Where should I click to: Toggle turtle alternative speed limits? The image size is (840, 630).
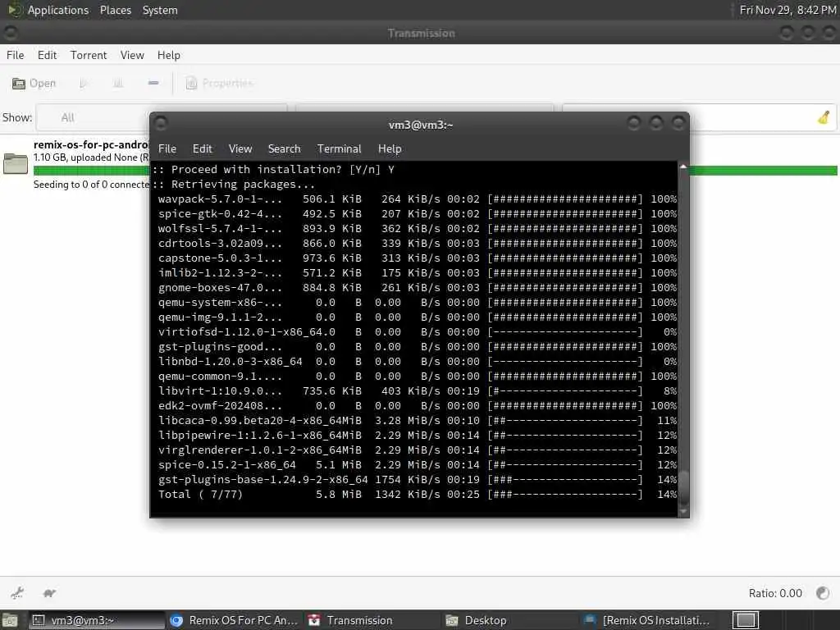[x=49, y=592]
